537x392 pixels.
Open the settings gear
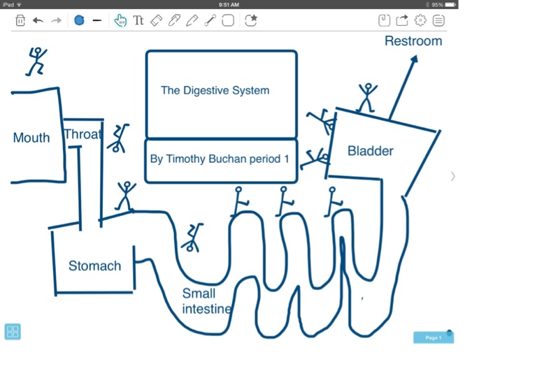420,20
